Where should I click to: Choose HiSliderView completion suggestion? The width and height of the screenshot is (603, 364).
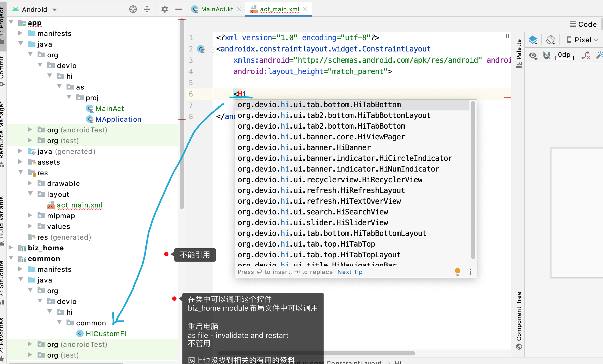point(352,223)
